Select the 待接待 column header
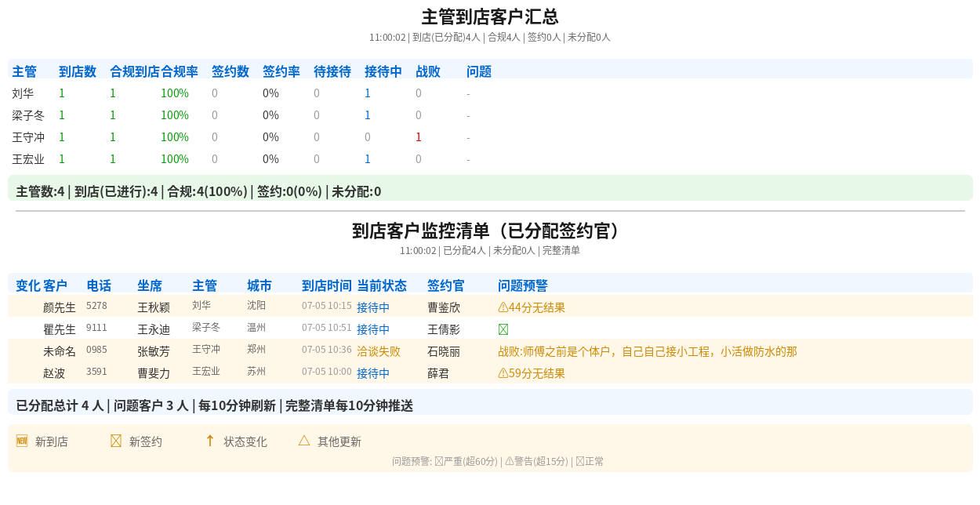Viewport: 980px width, 505px height. pos(332,71)
